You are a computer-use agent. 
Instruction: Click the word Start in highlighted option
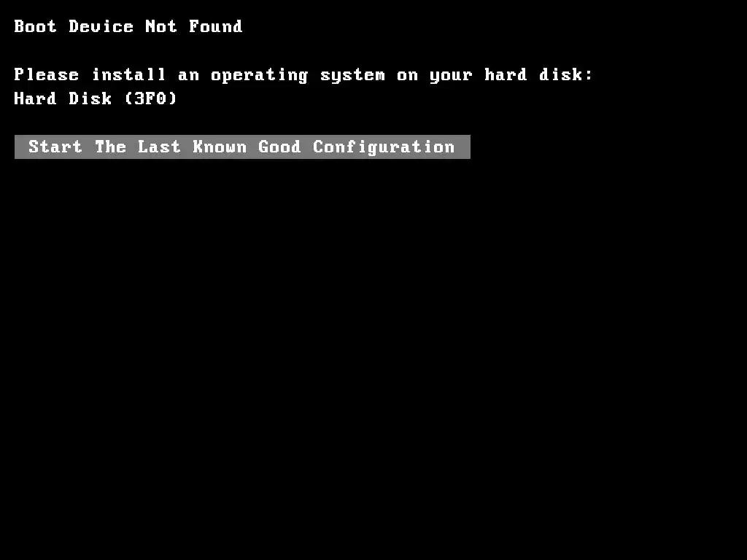55,147
